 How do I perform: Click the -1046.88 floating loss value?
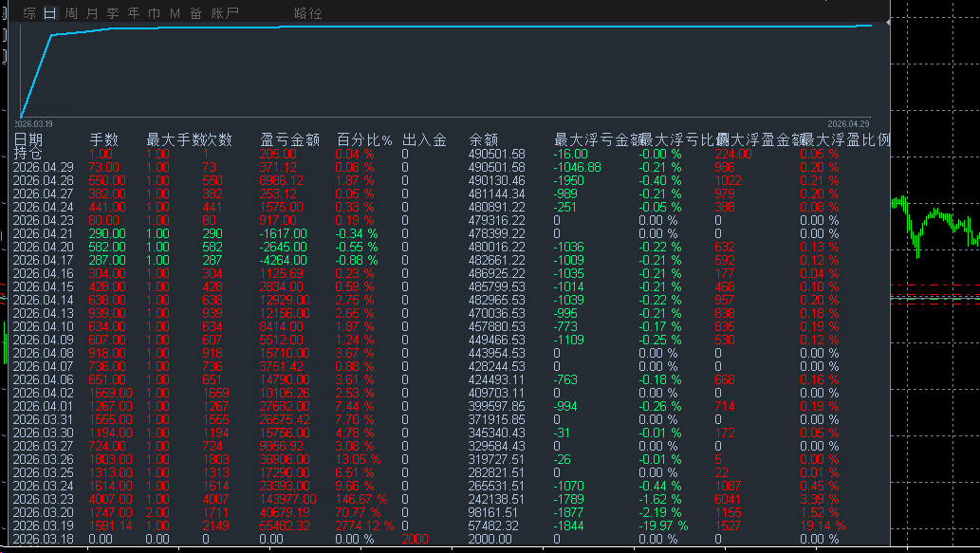pos(578,168)
